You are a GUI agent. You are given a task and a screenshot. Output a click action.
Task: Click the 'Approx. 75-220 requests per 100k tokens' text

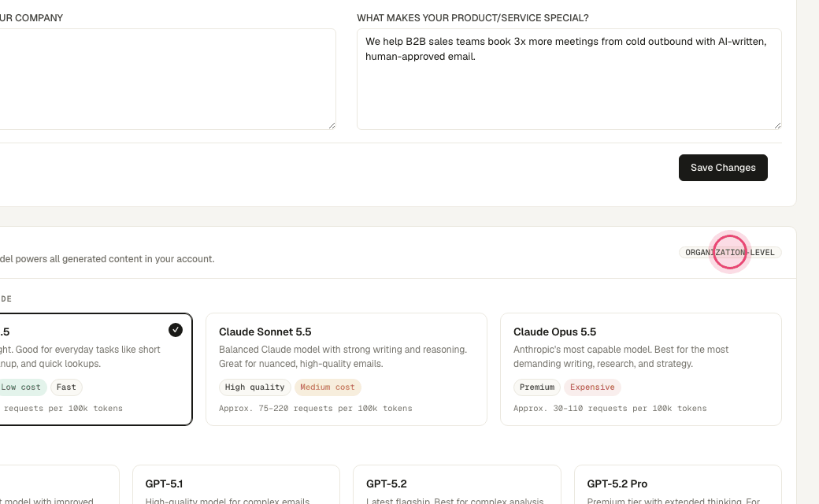coord(316,409)
